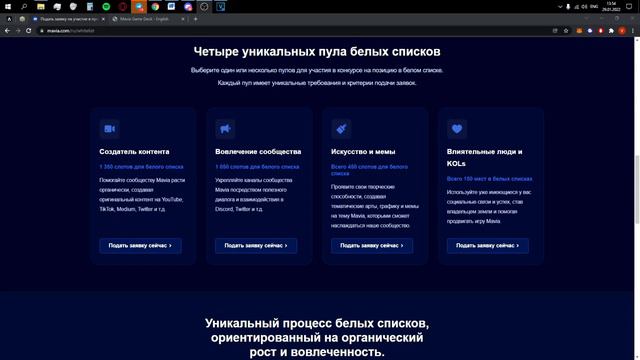Bookmark this page with the star icon

[x=566, y=31]
